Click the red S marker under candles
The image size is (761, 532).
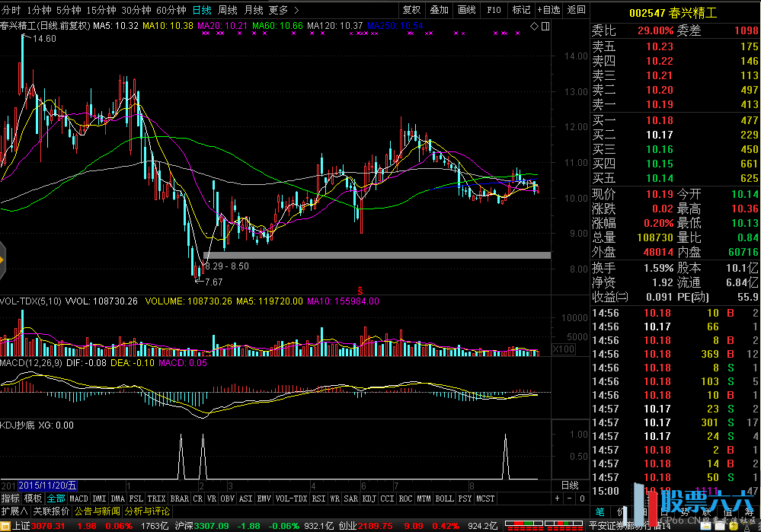pyautogui.click(x=360, y=291)
